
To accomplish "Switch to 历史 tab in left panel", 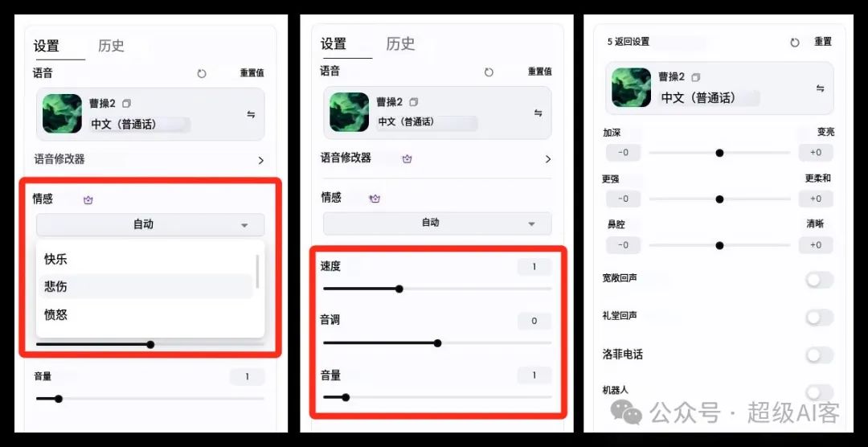I will point(111,45).
